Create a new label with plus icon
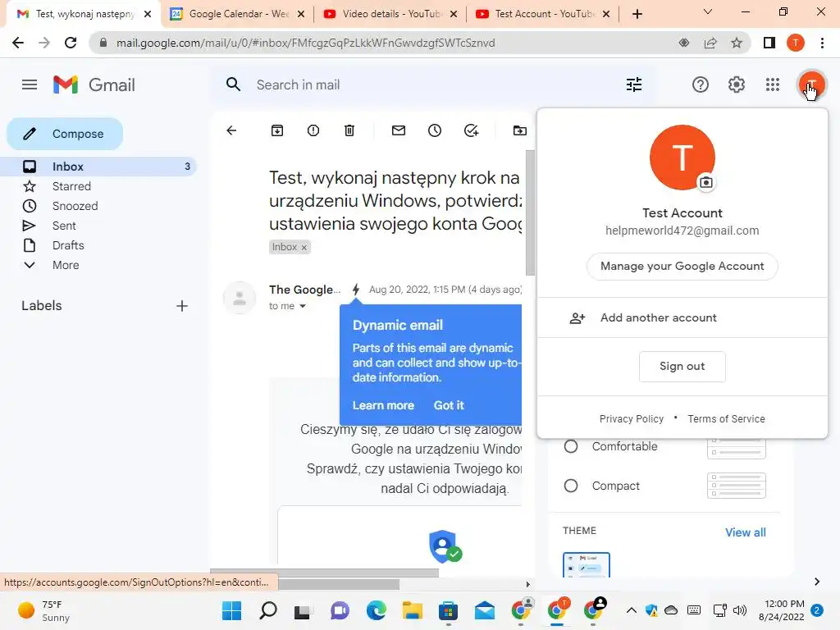The height and width of the screenshot is (630, 840). pos(182,306)
